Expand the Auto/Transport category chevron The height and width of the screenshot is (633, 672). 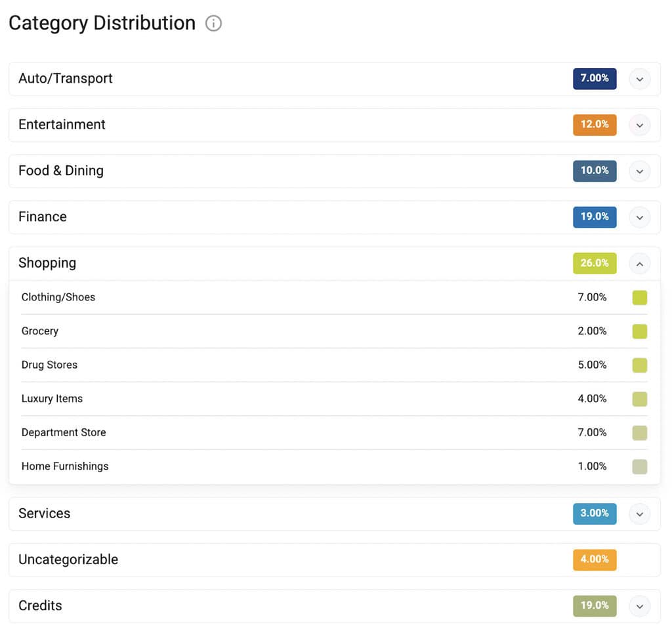click(x=639, y=79)
